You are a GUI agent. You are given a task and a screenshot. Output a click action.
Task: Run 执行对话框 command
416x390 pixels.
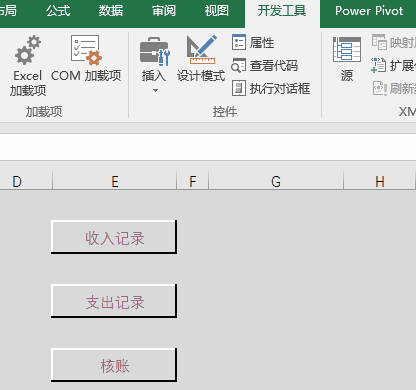tap(271, 89)
